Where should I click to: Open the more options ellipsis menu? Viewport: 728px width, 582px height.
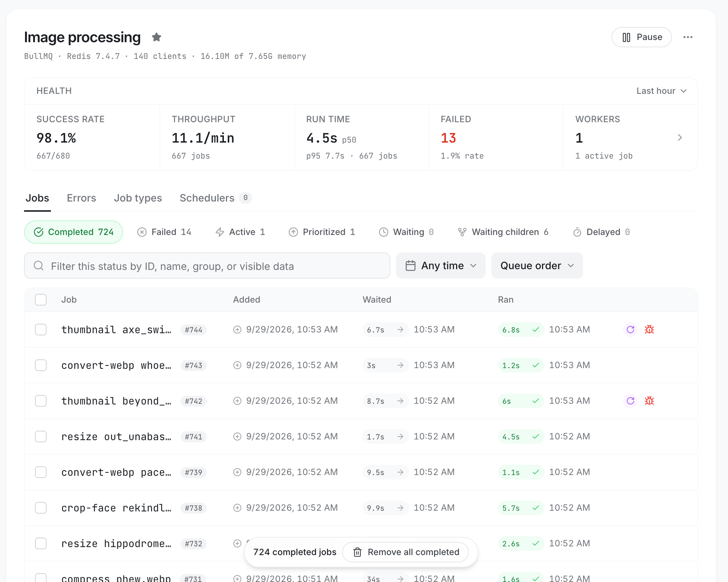(688, 37)
